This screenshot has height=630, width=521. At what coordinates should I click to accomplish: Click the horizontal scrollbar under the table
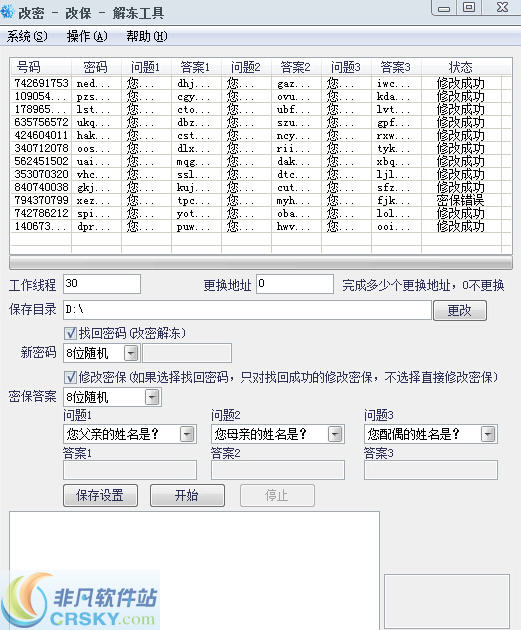(x=261, y=262)
